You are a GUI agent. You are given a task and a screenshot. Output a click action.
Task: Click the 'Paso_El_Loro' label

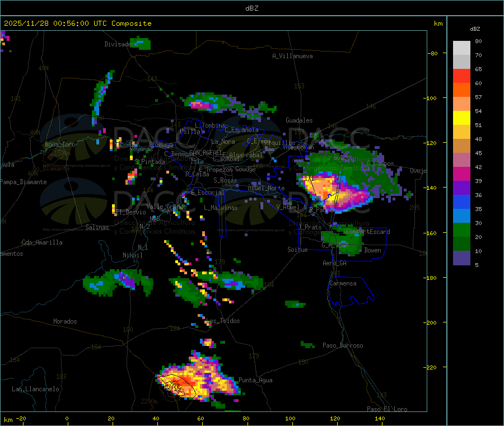[x=387, y=409]
